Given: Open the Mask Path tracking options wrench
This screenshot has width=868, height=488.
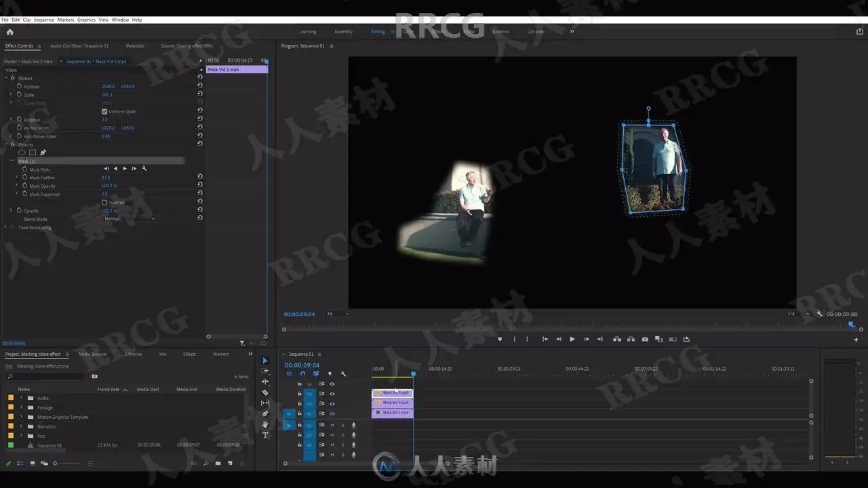Looking at the screenshot, I should click(144, 169).
